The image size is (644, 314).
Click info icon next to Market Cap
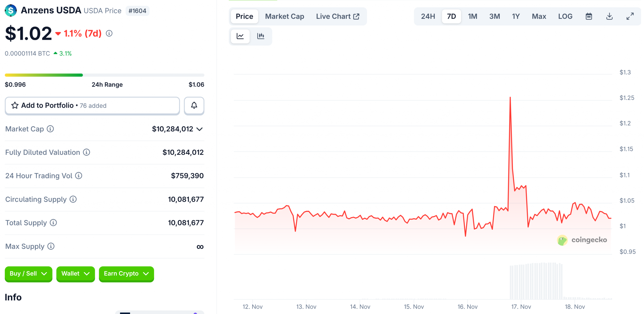[x=50, y=129]
